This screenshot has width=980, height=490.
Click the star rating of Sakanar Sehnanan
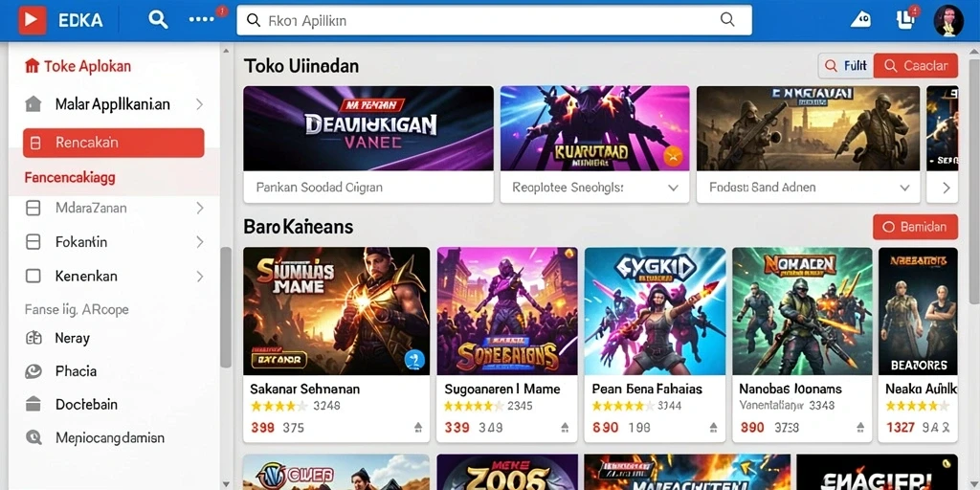pos(278,406)
